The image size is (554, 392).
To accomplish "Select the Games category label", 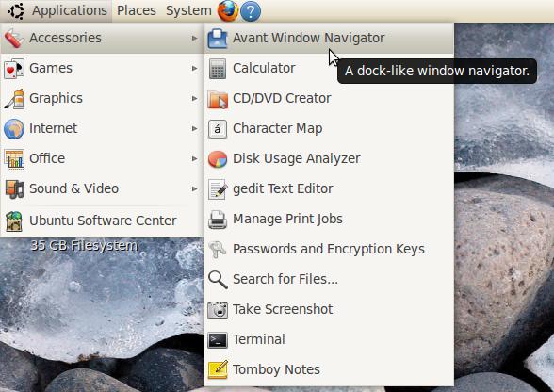I will [51, 68].
